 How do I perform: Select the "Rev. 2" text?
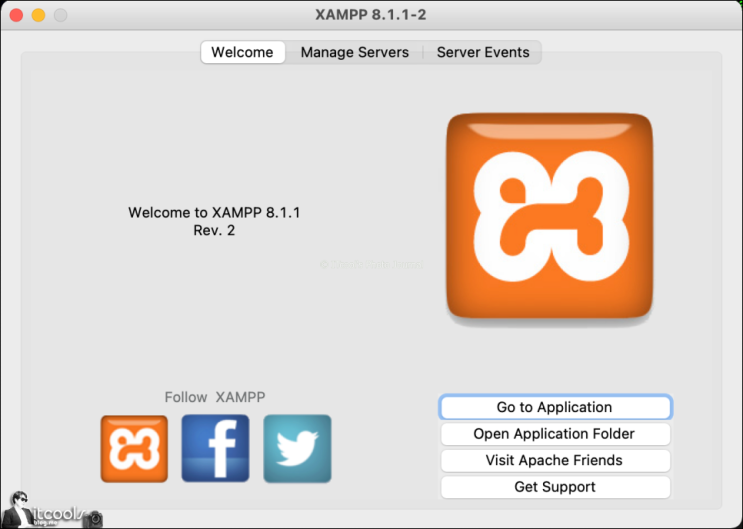coord(214,230)
